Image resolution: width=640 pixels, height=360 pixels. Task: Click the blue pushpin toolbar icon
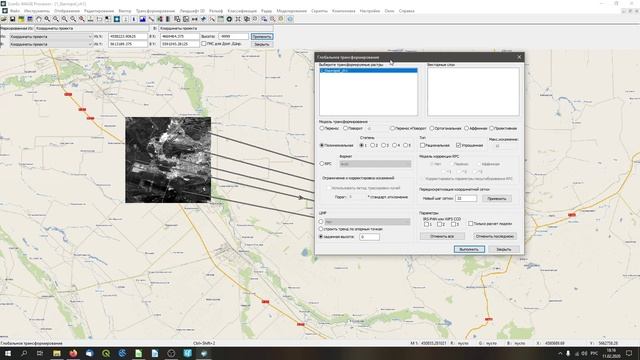coord(203,19)
